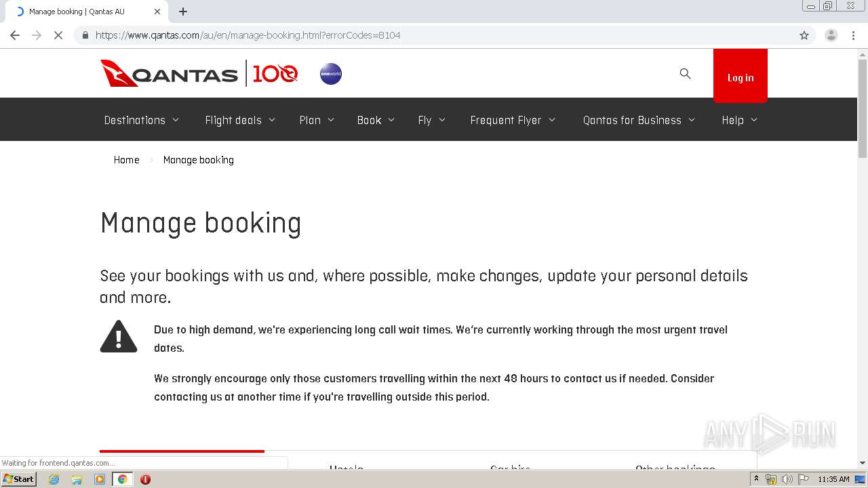
Task: Open the Windows Start menu
Action: (x=18, y=479)
